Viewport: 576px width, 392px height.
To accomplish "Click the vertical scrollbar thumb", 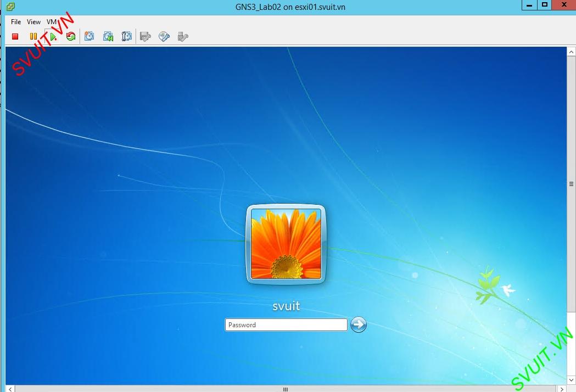I will point(571,184).
